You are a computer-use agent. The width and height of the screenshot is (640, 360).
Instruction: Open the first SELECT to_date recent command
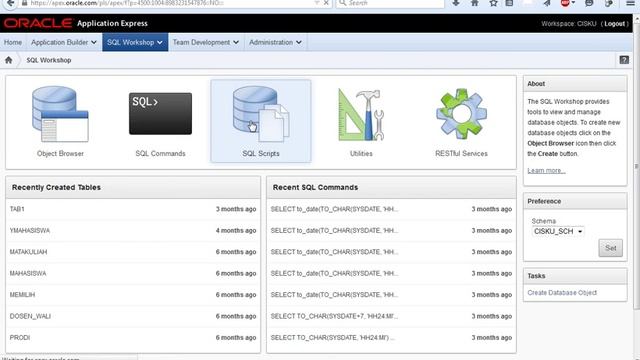coord(334,209)
